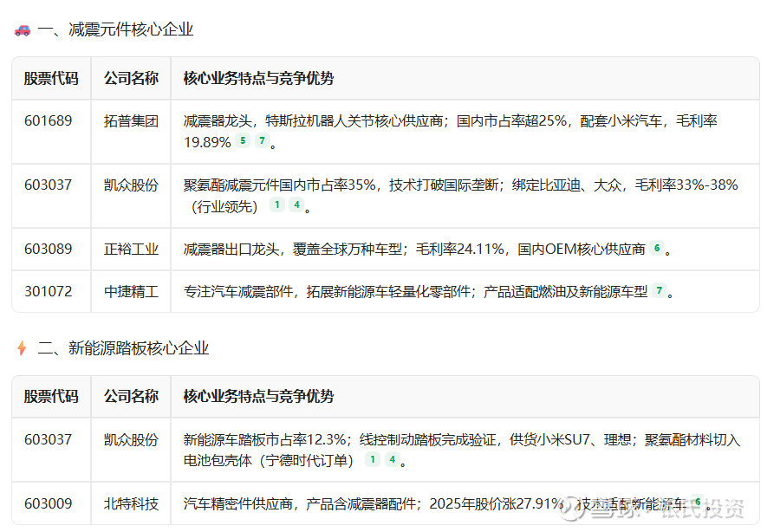Image resolution: width=767 pixels, height=532 pixels.
Task: Click description starting 专注汽车减震部件
Action: click(x=428, y=291)
